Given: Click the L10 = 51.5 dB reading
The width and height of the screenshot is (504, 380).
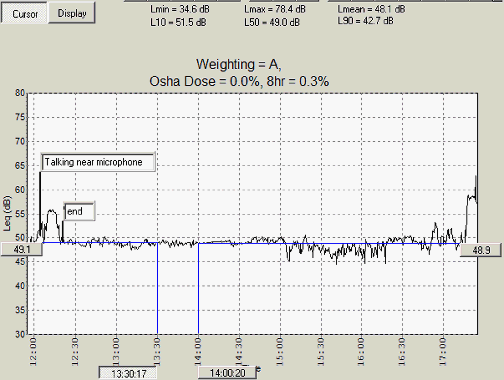Looking at the screenshot, I should tap(178, 22).
